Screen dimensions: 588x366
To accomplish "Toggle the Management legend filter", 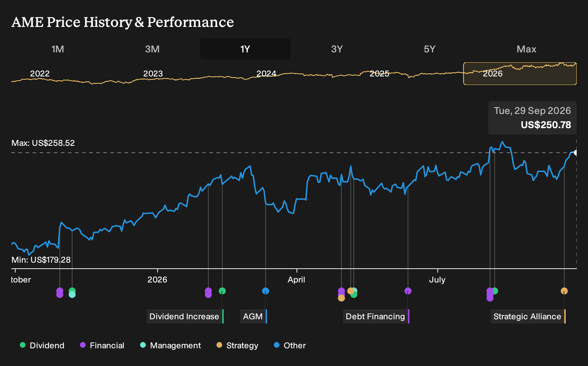I will 171,345.
